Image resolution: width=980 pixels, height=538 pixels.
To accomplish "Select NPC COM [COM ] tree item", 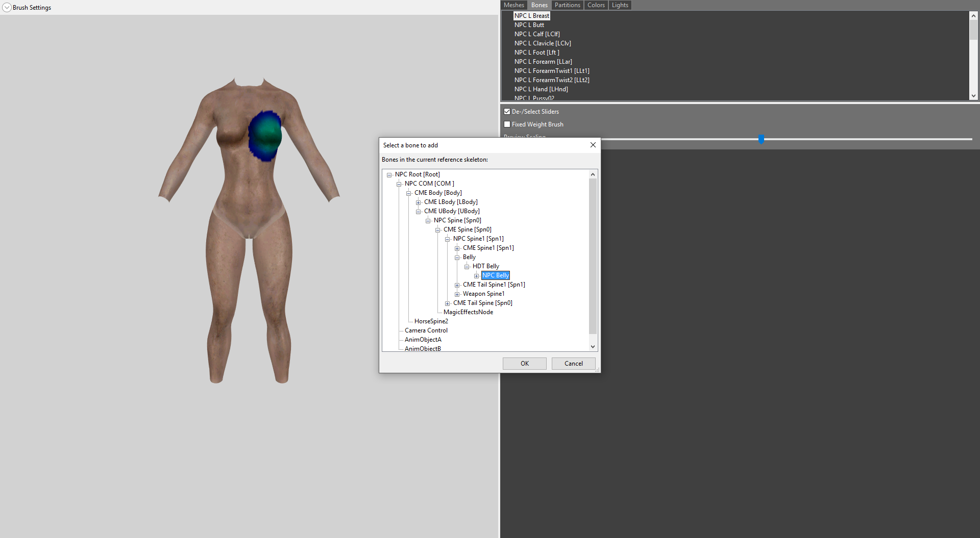I will tap(429, 184).
